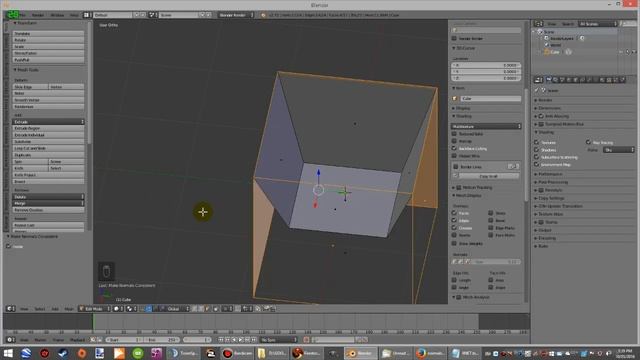Enable Hidden Wire checkbox
Viewport: 640px width, 360px height.
(x=454, y=156)
